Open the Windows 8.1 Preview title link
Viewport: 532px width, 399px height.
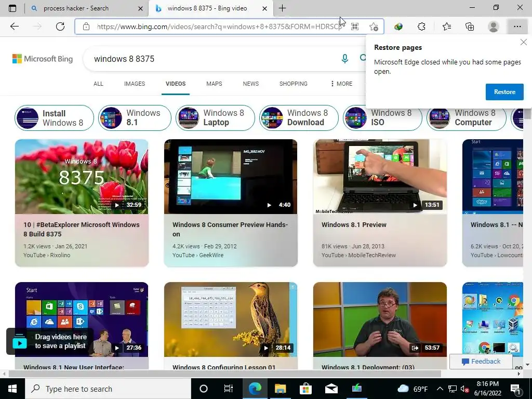click(354, 224)
